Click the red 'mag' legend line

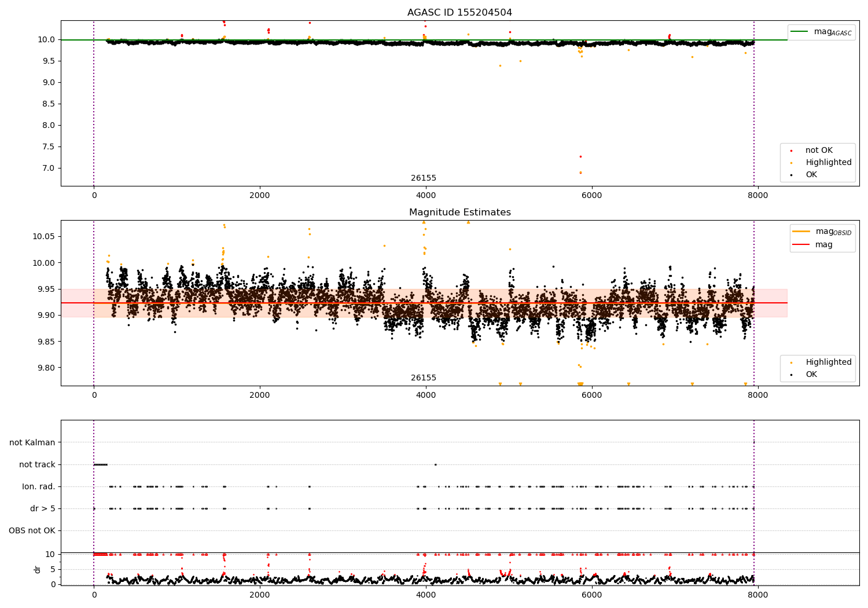801,244
